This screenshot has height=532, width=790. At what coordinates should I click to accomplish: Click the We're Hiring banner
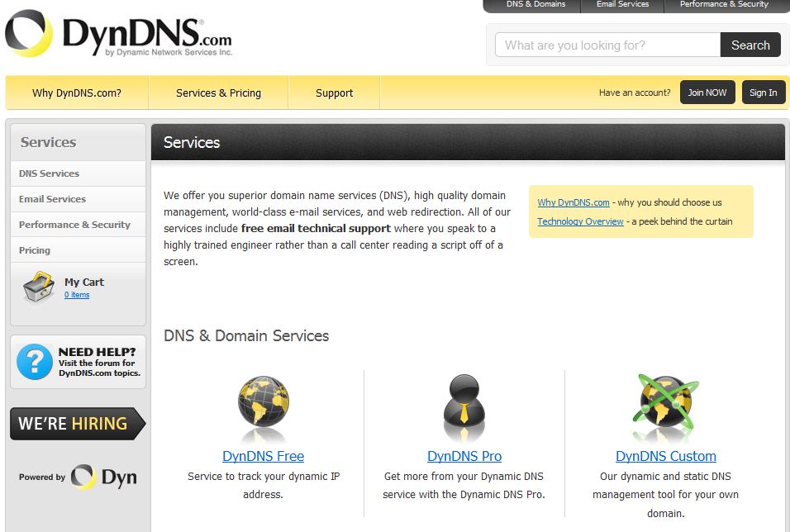coord(78,424)
